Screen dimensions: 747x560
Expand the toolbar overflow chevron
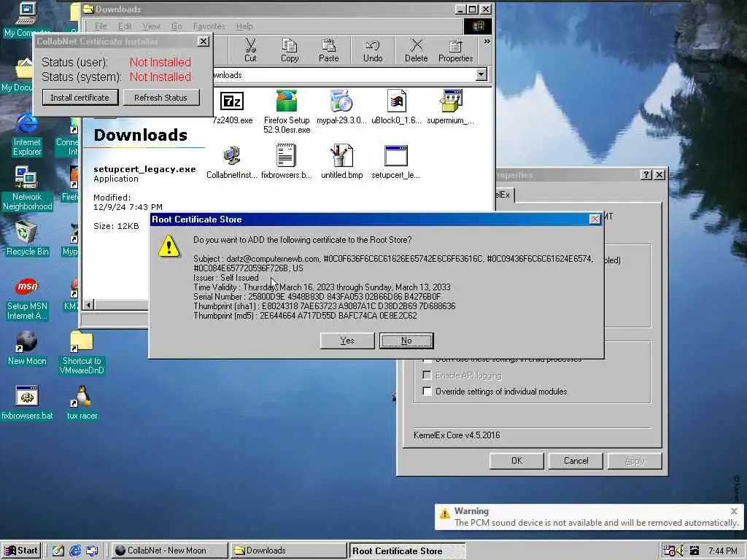coord(487,42)
